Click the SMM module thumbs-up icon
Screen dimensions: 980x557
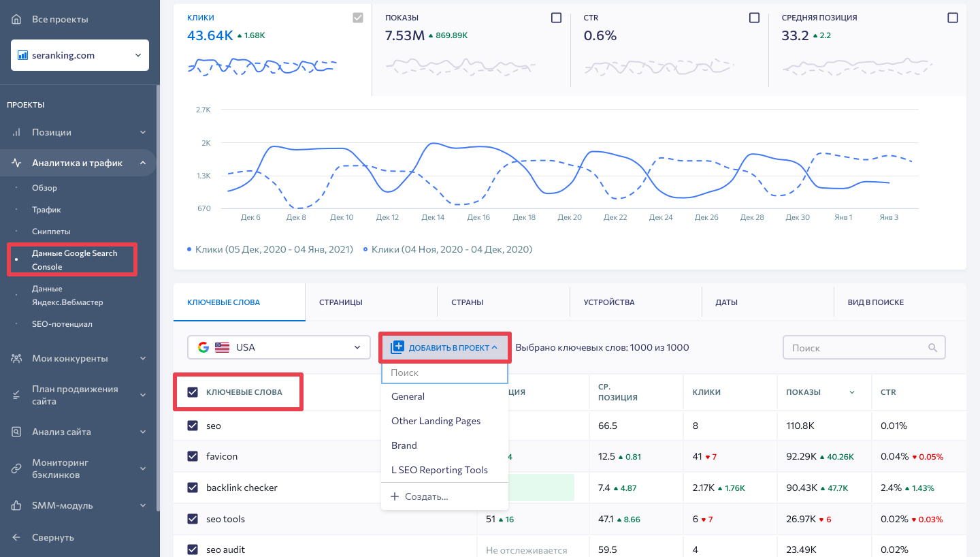[17, 505]
